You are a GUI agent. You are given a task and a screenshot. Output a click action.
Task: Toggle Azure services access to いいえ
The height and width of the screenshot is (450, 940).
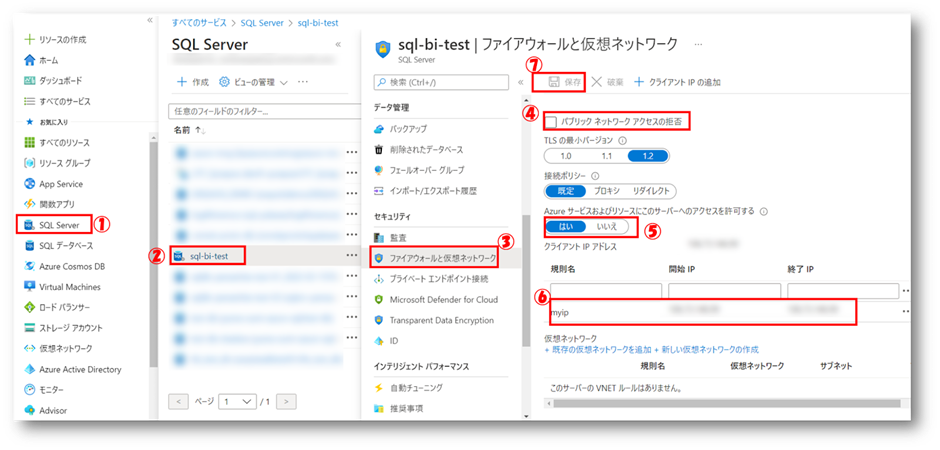tap(607, 226)
